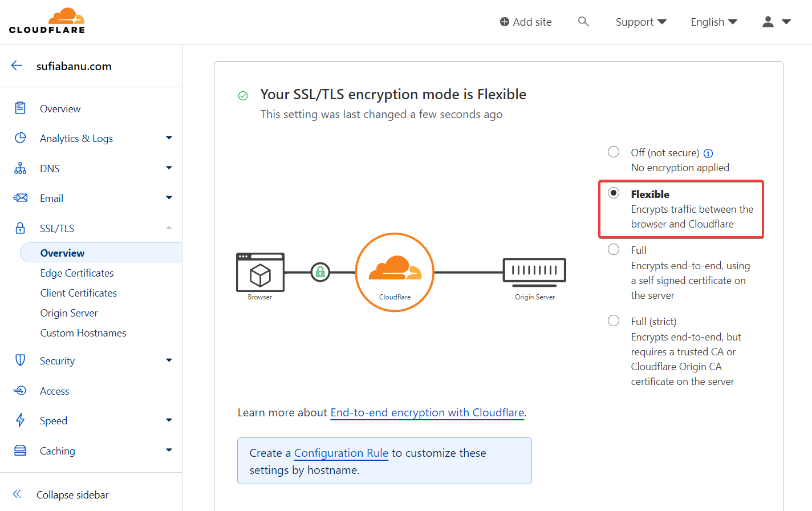Click the SSL/TLS encryption mode heading
Viewport: 812px width, 511px height.
coord(393,94)
